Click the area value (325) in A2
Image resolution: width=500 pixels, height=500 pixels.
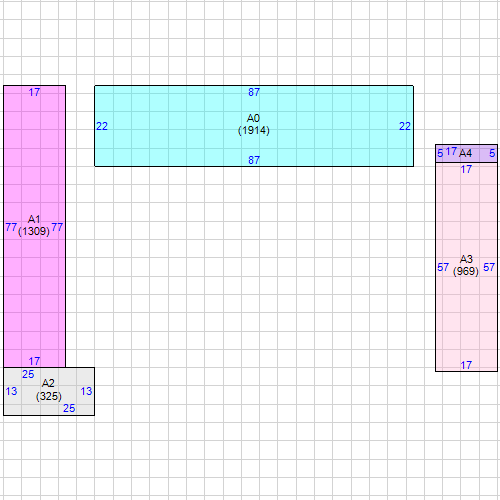click(49, 396)
